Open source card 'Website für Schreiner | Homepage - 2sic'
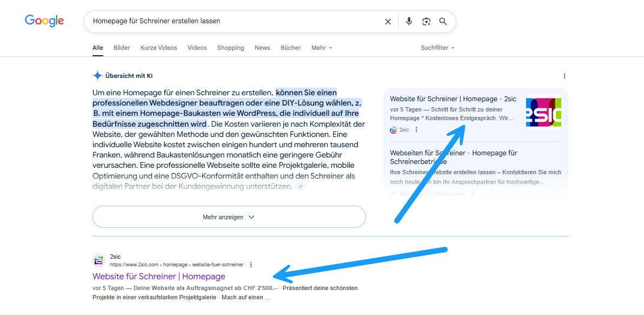 click(x=453, y=99)
